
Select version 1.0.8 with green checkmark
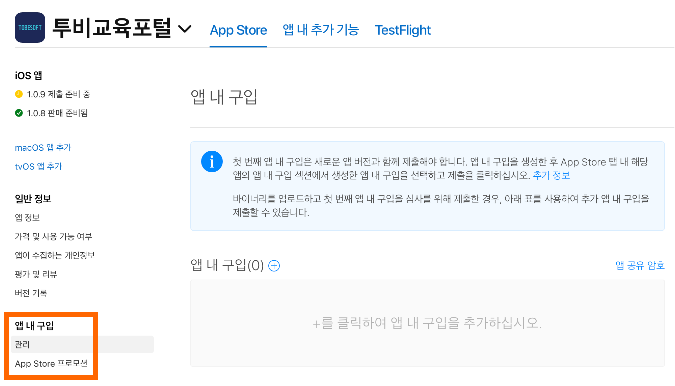(x=51, y=113)
